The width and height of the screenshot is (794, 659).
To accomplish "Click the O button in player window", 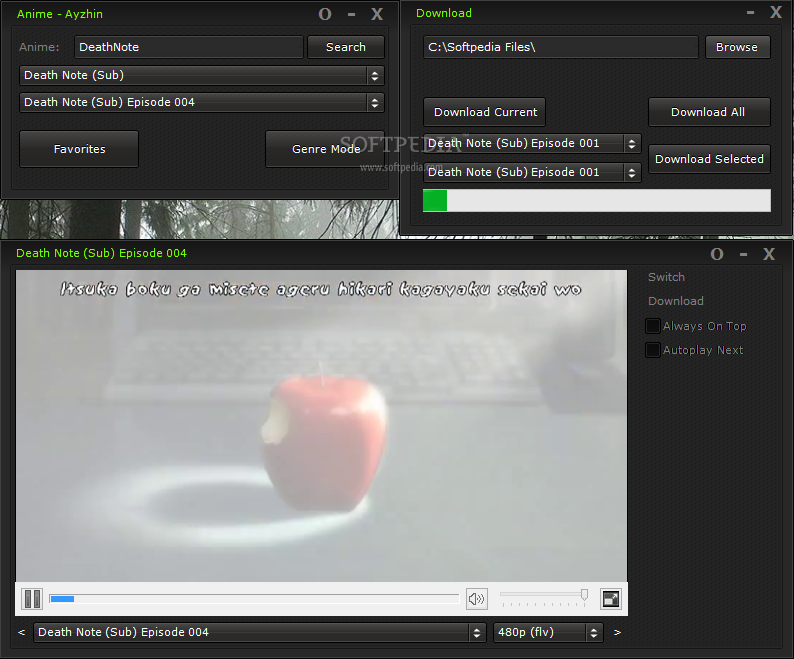I will pos(717,254).
